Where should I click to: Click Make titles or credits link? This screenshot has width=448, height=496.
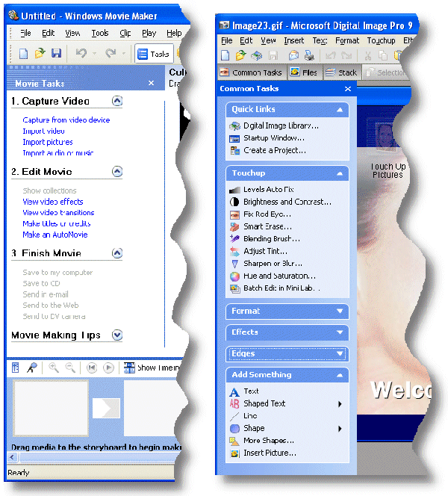pos(57,223)
